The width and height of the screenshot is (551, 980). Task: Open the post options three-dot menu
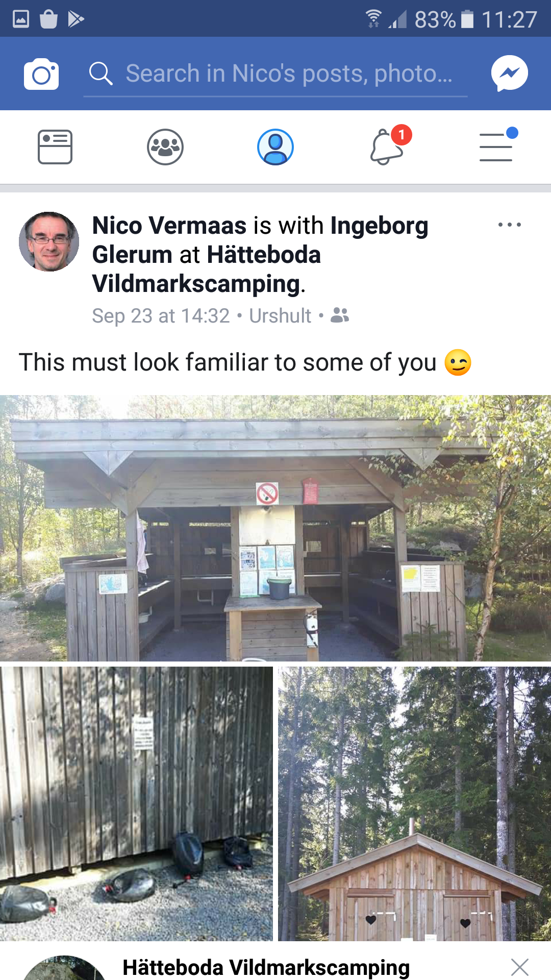click(x=509, y=225)
